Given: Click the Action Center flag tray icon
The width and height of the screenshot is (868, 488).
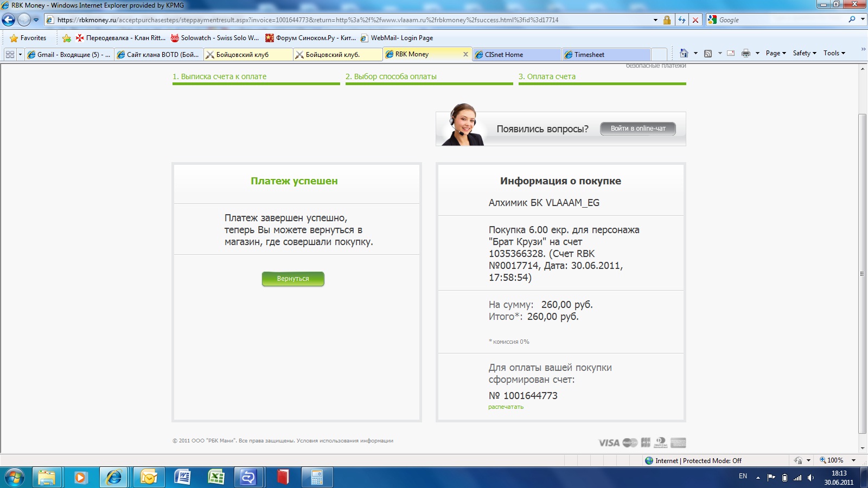Looking at the screenshot, I should click(x=771, y=478).
